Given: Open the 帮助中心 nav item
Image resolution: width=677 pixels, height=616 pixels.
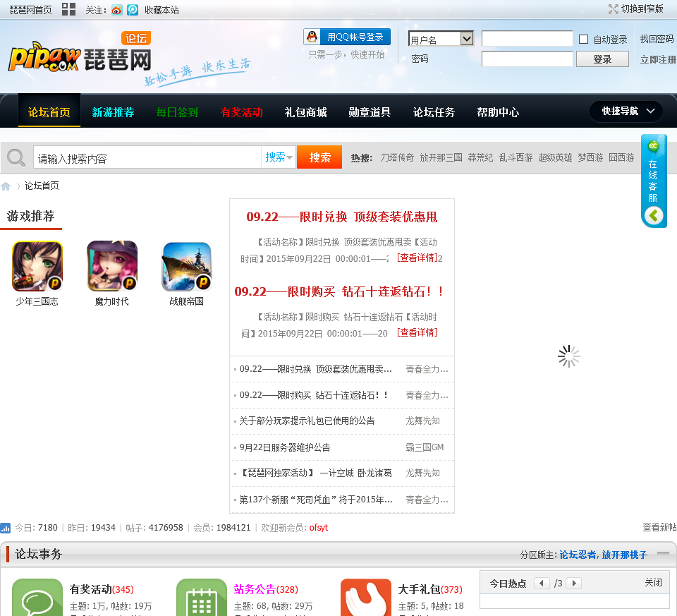Looking at the screenshot, I should coord(498,112).
